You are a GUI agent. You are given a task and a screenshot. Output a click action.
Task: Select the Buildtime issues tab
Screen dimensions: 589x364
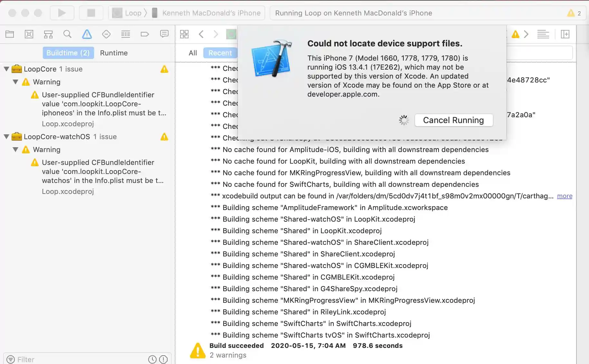pos(68,53)
